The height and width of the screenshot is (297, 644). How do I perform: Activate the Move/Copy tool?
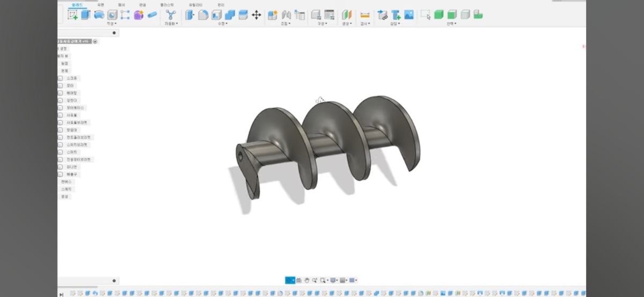pos(257,15)
